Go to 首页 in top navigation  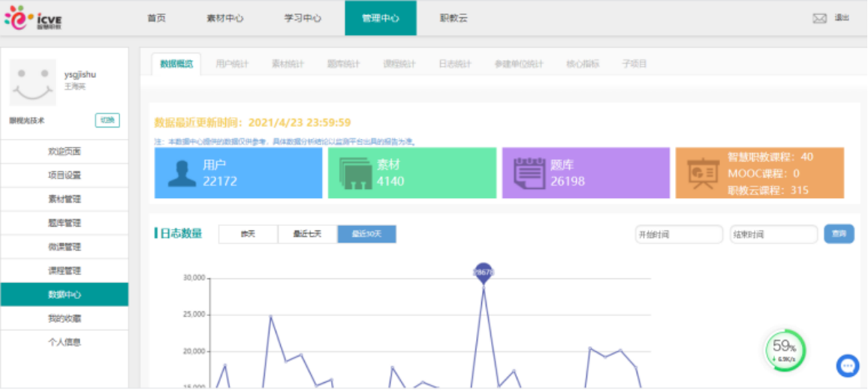(157, 18)
